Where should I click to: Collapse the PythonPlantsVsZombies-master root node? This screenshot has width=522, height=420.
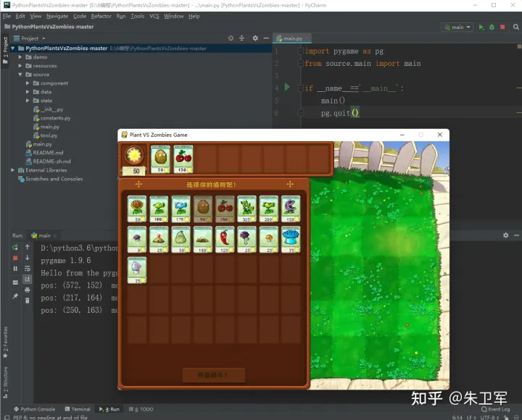coord(12,49)
